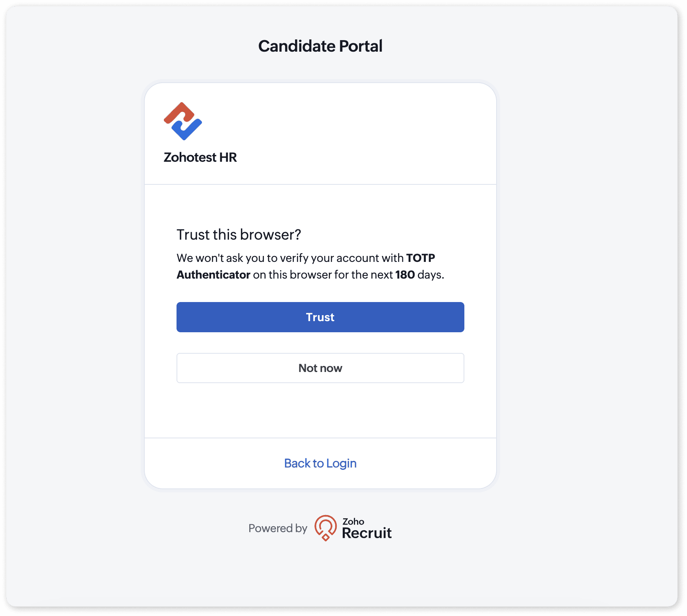This screenshot has height=616, width=687.
Task: Click the red upper half of Zohotest logo
Action: 179,112
